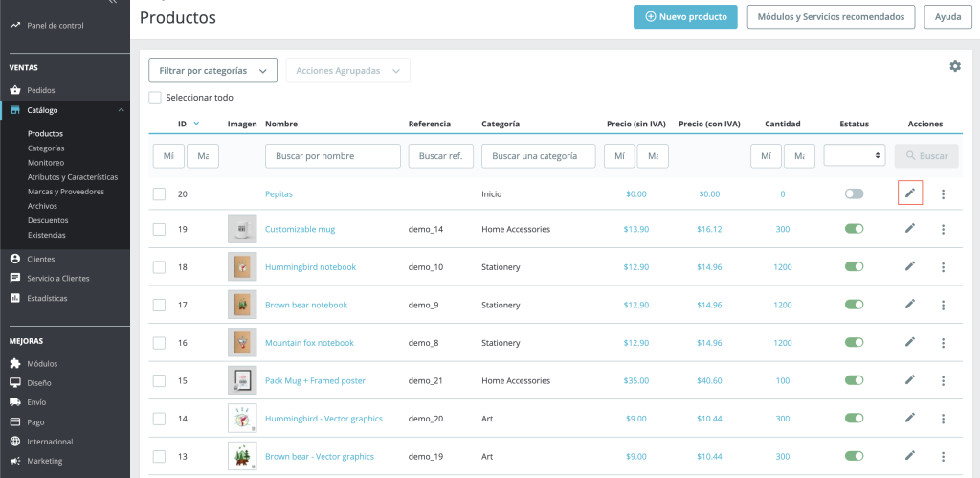
Task: Click the Estadísticas chart icon
Action: (15, 298)
